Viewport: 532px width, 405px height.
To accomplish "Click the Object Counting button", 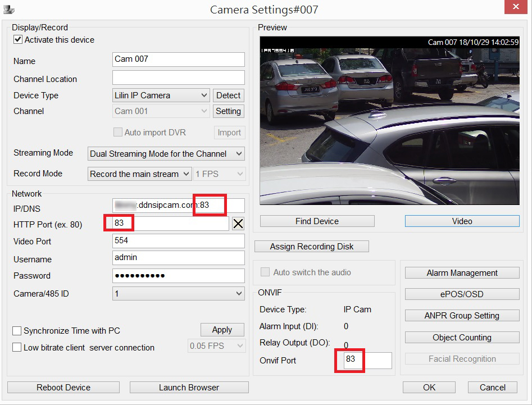I will click(x=462, y=338).
